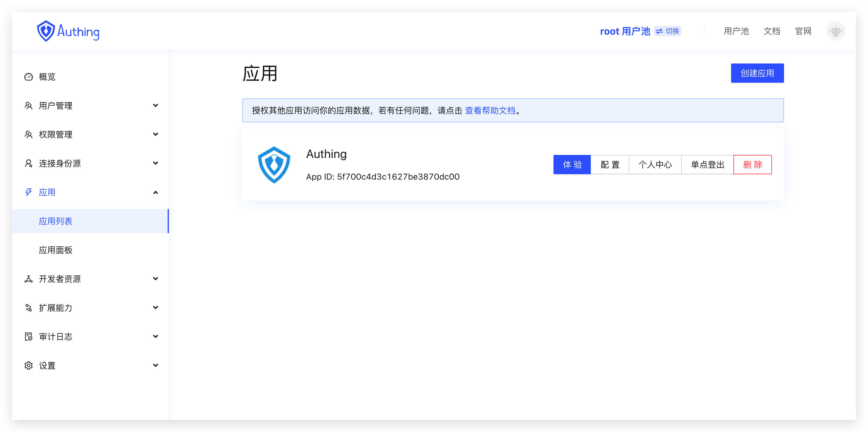This screenshot has height=432, width=868.
Task: Click the red 删除 button
Action: click(752, 165)
